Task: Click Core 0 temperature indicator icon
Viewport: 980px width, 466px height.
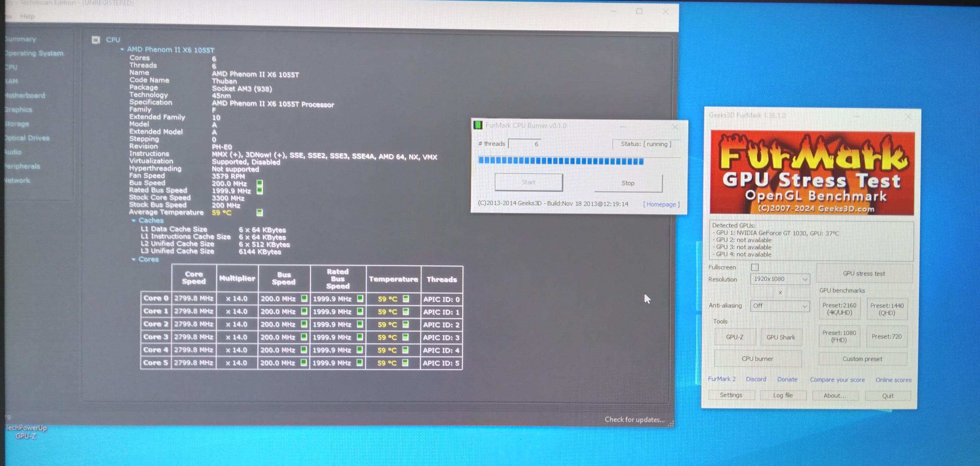Action: pyautogui.click(x=406, y=299)
